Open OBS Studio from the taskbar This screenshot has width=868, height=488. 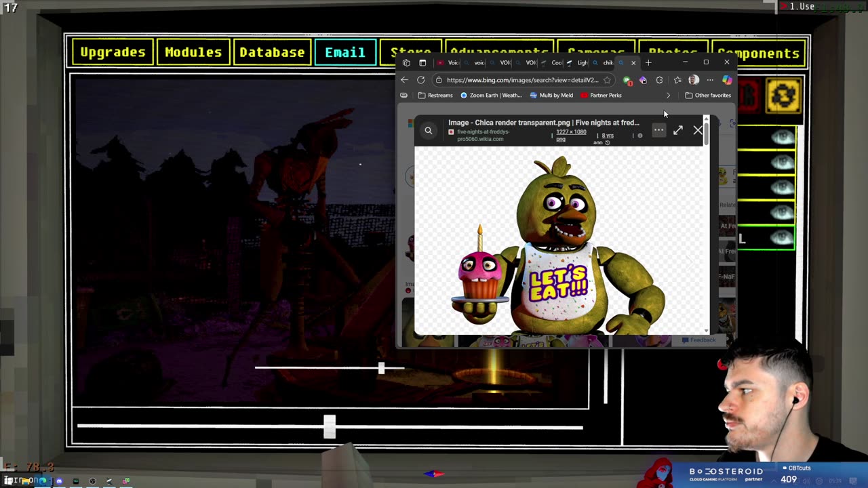click(x=92, y=481)
